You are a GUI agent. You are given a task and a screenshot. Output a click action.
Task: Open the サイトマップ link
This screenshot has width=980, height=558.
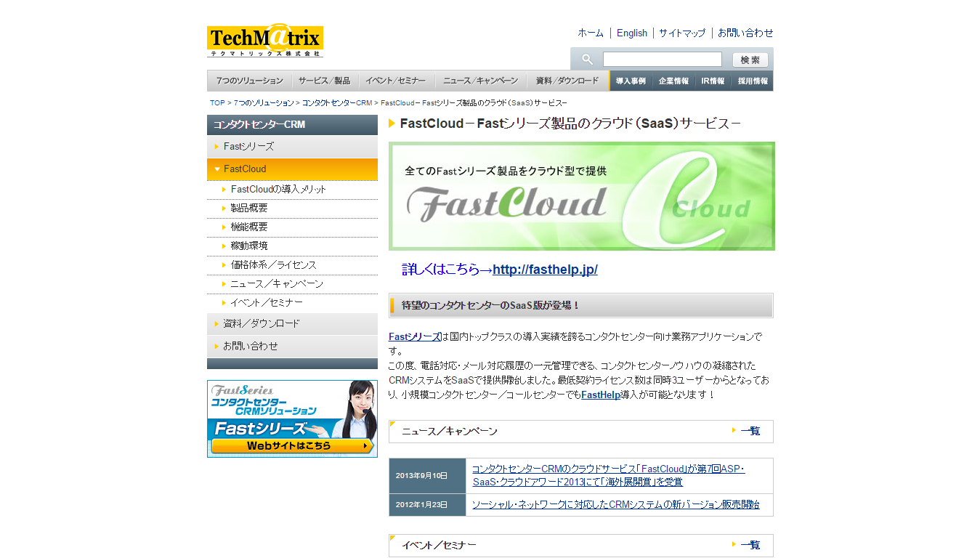pyautogui.click(x=682, y=33)
